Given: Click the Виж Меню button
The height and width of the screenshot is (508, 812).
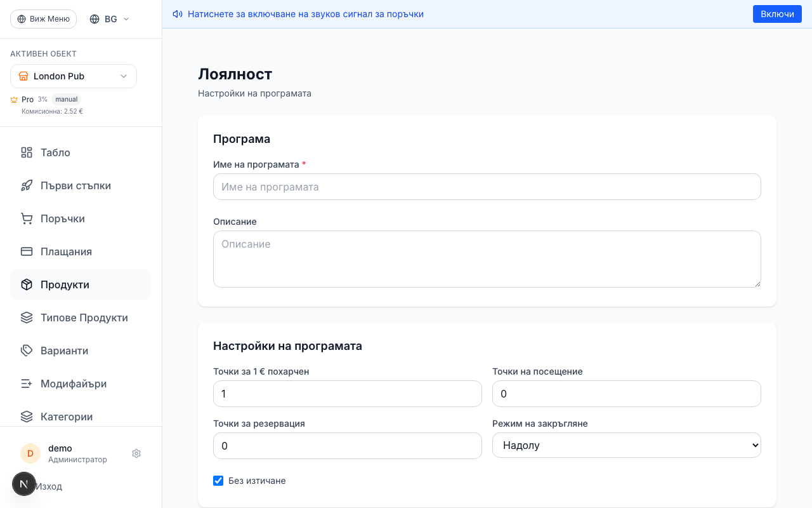Looking at the screenshot, I should pos(43,19).
